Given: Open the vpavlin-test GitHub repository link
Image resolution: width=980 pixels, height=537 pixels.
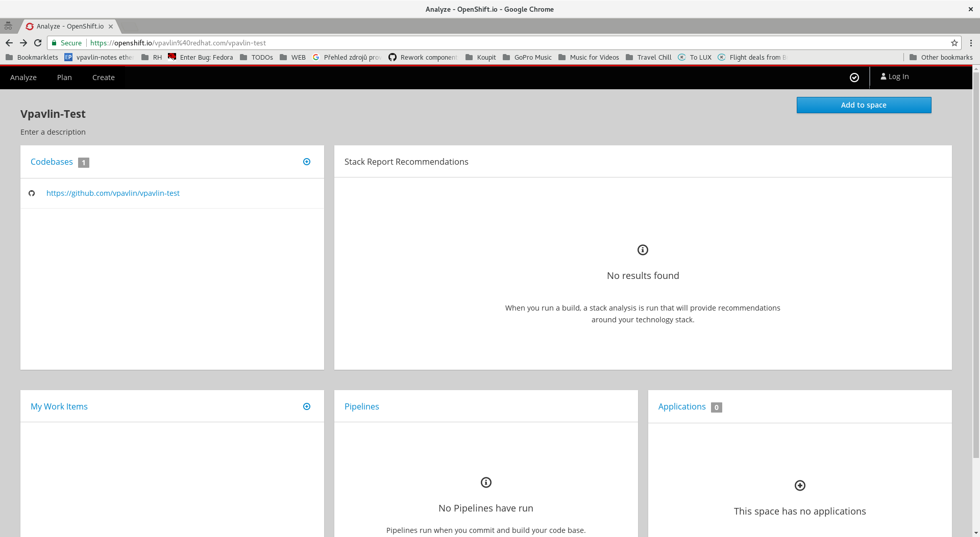Looking at the screenshot, I should 113,193.
